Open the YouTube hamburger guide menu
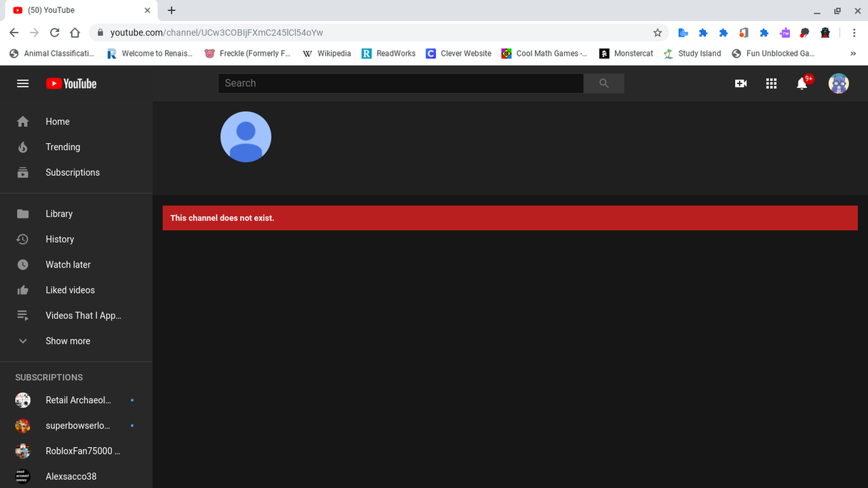 tap(22, 83)
